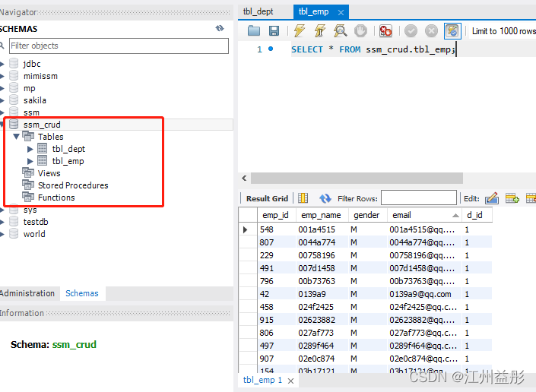Image resolution: width=536 pixels, height=392 pixels.
Task: Sort by the gender column header
Action: click(367, 215)
